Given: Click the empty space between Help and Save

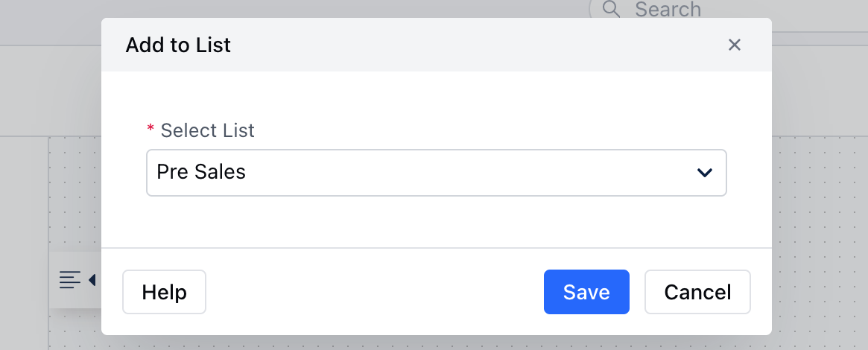Looking at the screenshot, I should click(375, 292).
